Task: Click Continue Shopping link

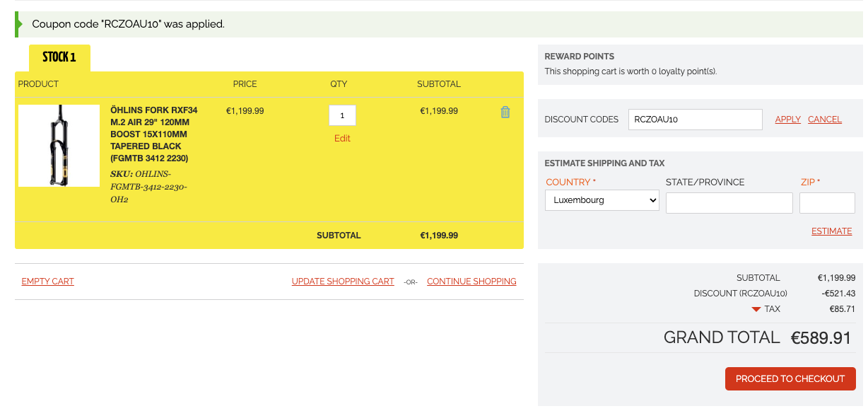Action: (x=471, y=282)
